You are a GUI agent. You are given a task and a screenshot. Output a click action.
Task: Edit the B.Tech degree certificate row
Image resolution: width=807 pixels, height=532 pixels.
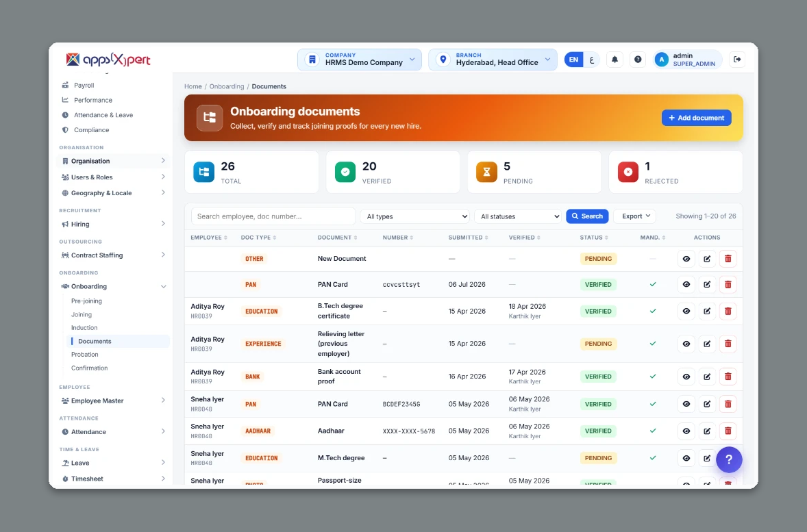tap(707, 312)
